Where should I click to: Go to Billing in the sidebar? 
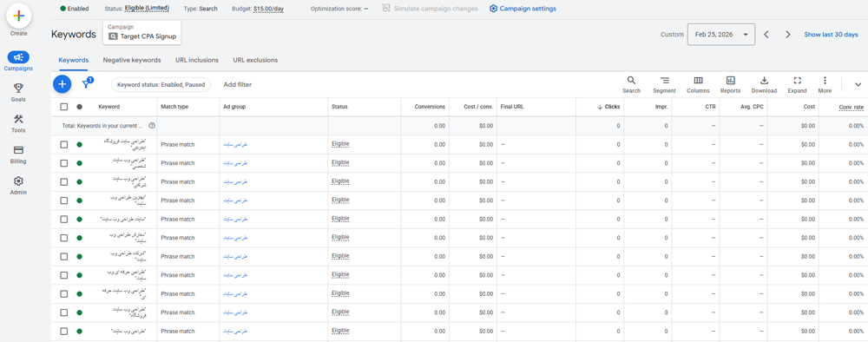coord(18,155)
